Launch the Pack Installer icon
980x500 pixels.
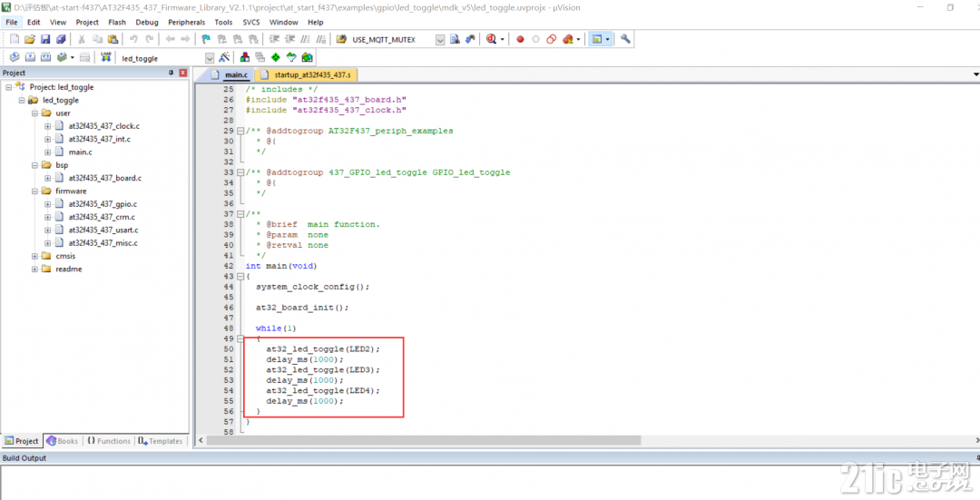tap(307, 57)
